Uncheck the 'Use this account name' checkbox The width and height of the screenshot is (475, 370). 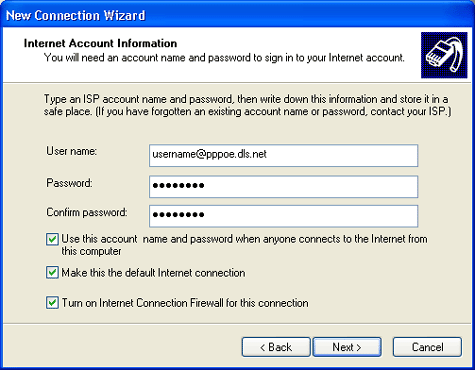tap(52, 239)
